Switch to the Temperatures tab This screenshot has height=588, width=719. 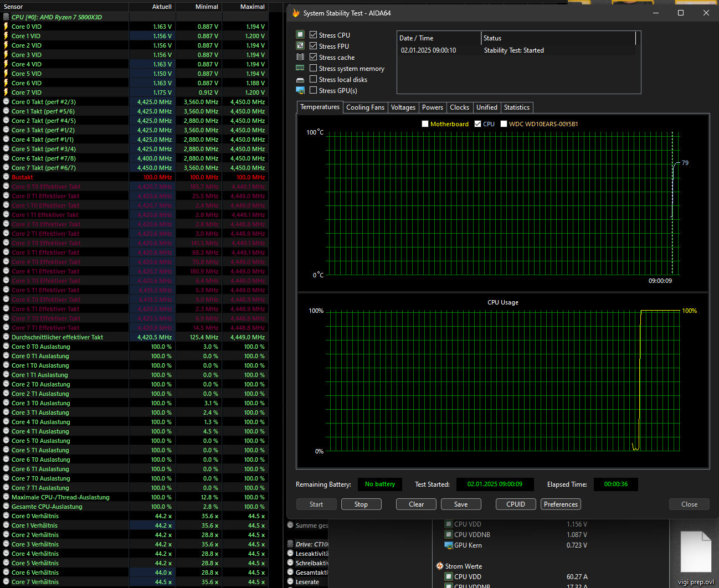[320, 107]
